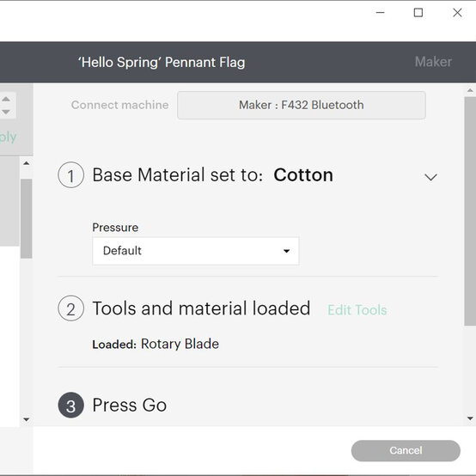Increase value with left stepper up arrow
The image size is (476, 476).
pyautogui.click(x=6, y=99)
